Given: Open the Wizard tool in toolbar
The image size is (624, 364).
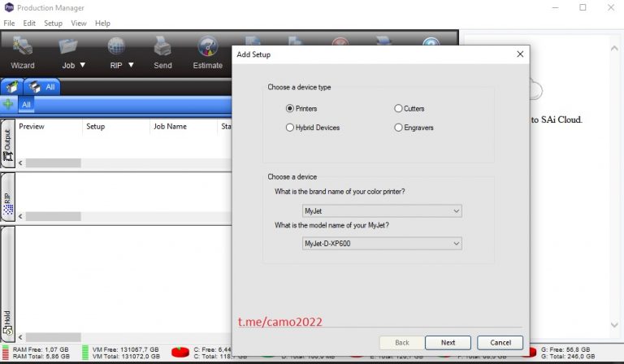Looking at the screenshot, I should (22, 47).
